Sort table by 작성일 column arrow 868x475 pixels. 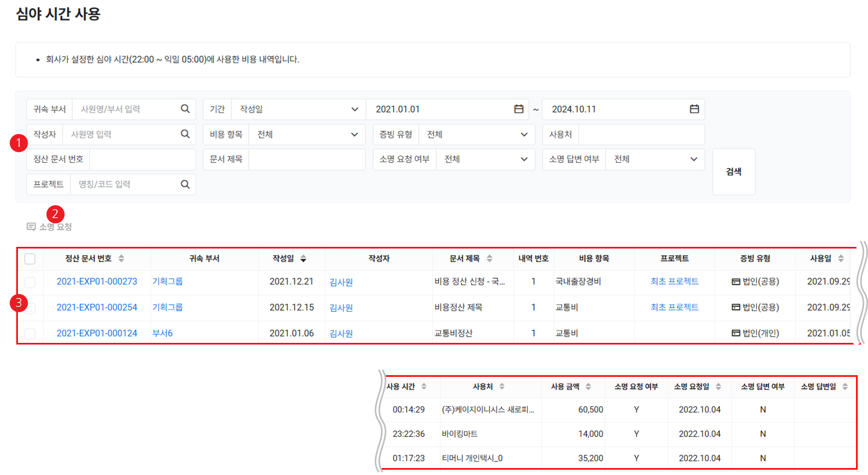[303, 259]
